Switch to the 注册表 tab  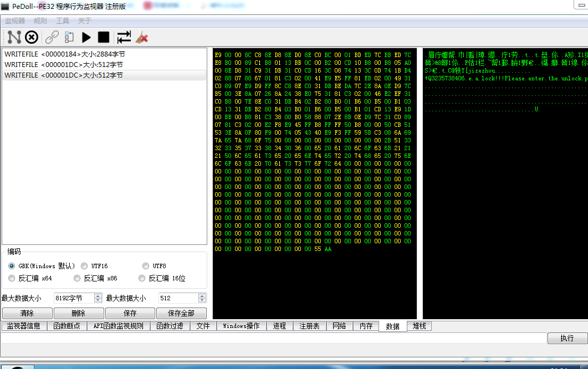coord(309,326)
